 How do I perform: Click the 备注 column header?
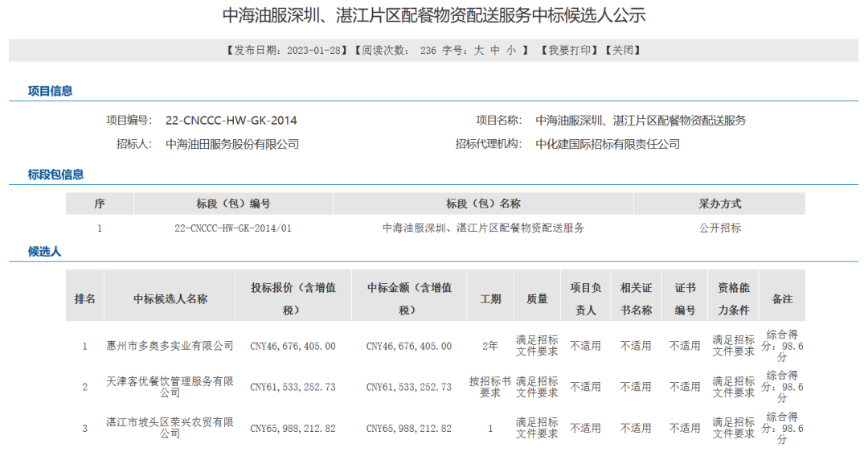[782, 296]
